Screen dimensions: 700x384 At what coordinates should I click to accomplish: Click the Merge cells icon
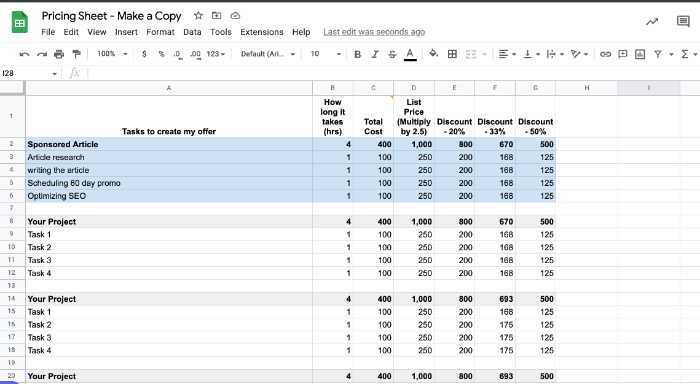click(471, 54)
